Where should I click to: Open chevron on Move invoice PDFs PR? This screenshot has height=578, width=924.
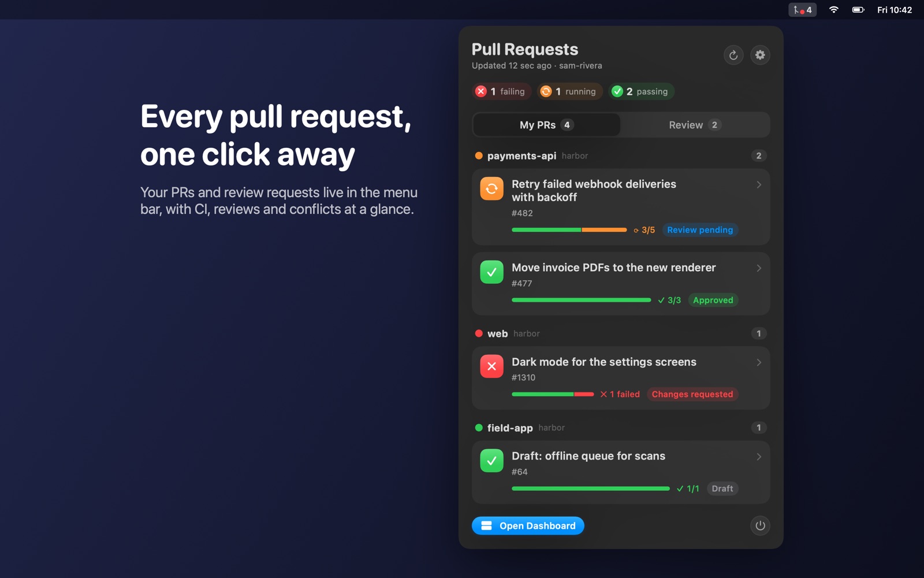click(759, 268)
